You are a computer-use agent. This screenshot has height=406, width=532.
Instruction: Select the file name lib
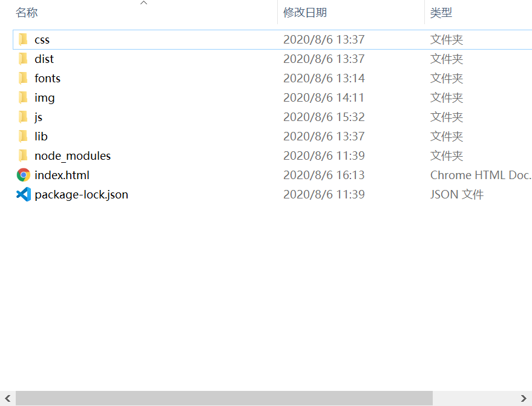coord(41,136)
